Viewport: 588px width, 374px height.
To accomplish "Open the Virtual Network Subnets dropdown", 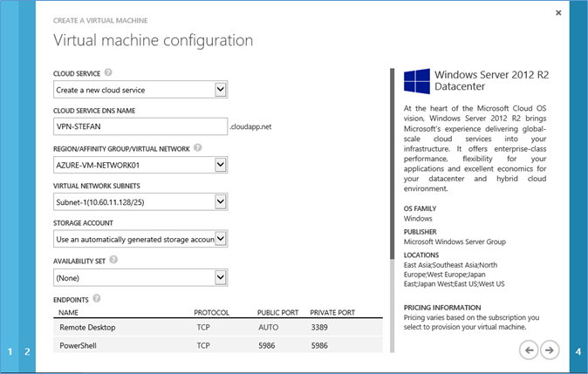I will click(140, 202).
